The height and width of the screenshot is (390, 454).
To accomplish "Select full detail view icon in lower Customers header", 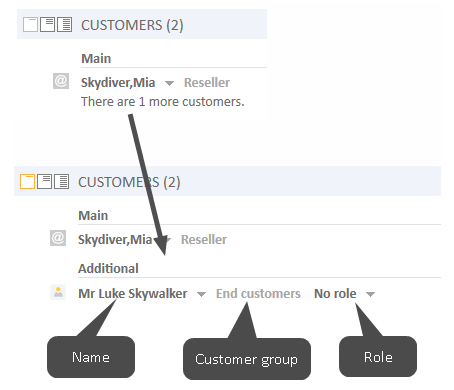I will (61, 182).
